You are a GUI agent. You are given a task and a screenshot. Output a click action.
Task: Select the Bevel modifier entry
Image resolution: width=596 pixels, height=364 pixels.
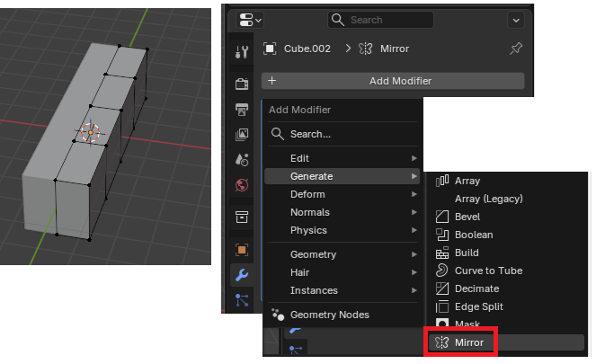tap(467, 217)
